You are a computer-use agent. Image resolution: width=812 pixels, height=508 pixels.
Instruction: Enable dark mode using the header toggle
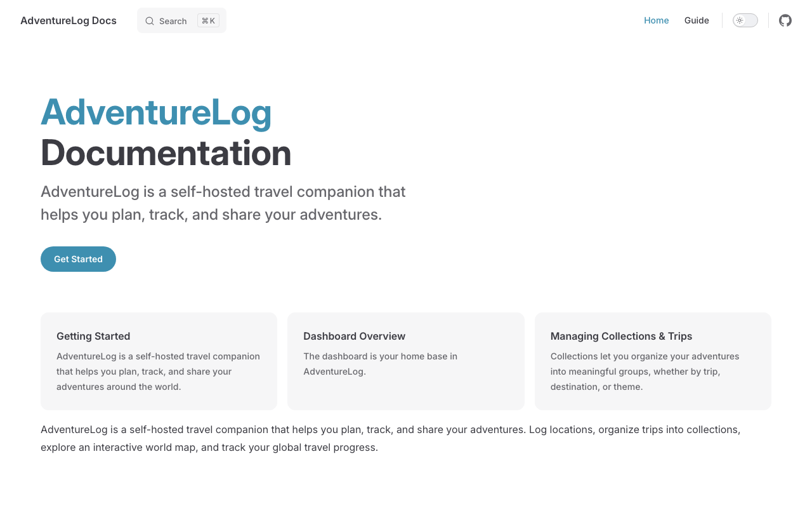pyautogui.click(x=745, y=20)
